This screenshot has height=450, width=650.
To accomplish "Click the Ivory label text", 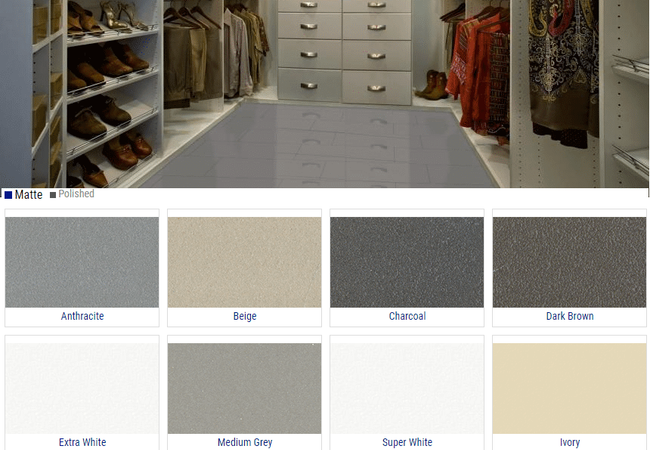I will pyautogui.click(x=570, y=442).
